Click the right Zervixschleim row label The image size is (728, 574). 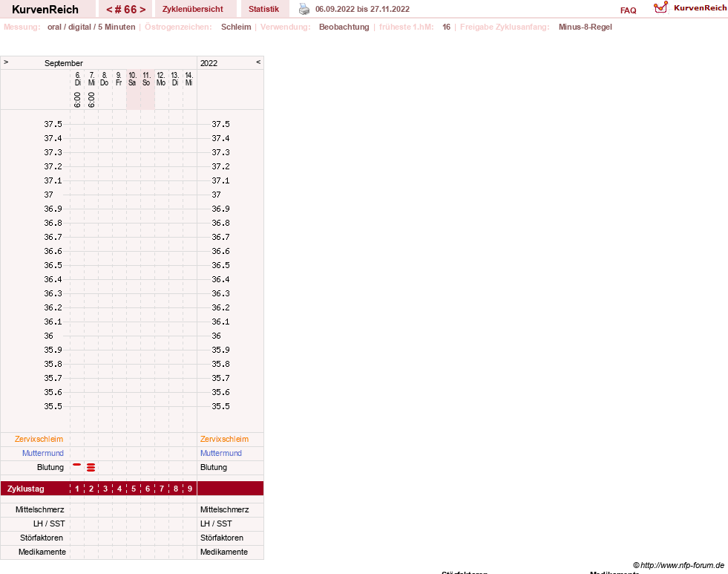pos(224,439)
